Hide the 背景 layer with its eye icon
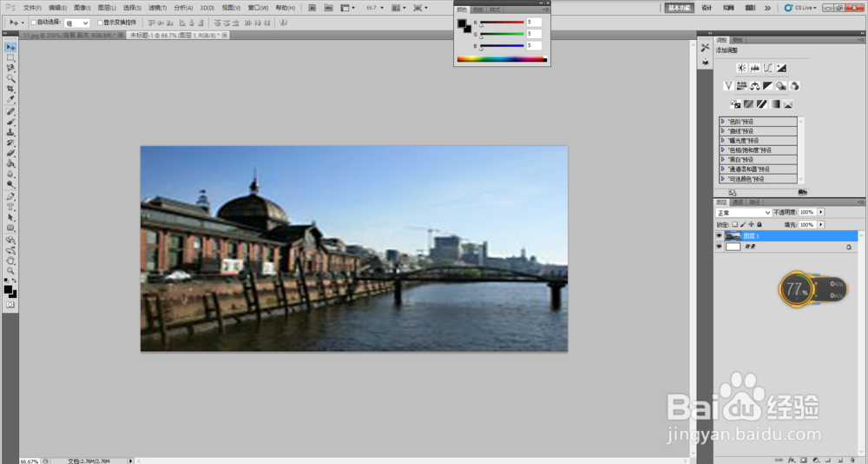The height and width of the screenshot is (464, 868). pos(719,247)
